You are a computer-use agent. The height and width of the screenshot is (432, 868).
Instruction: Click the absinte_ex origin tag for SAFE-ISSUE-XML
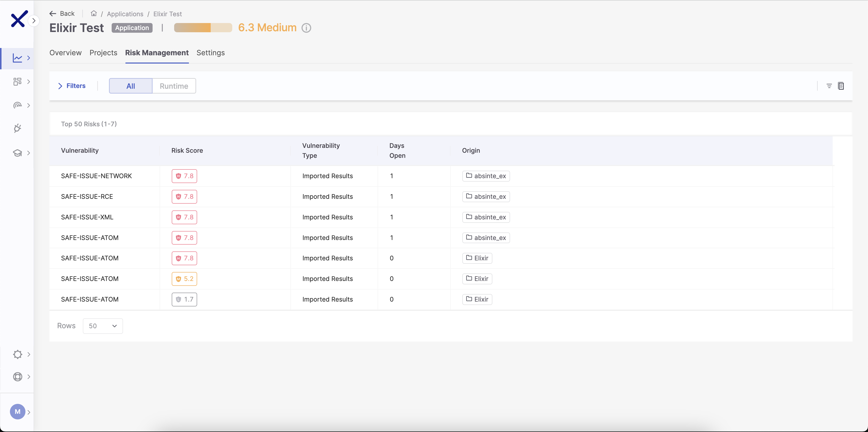[x=486, y=217]
